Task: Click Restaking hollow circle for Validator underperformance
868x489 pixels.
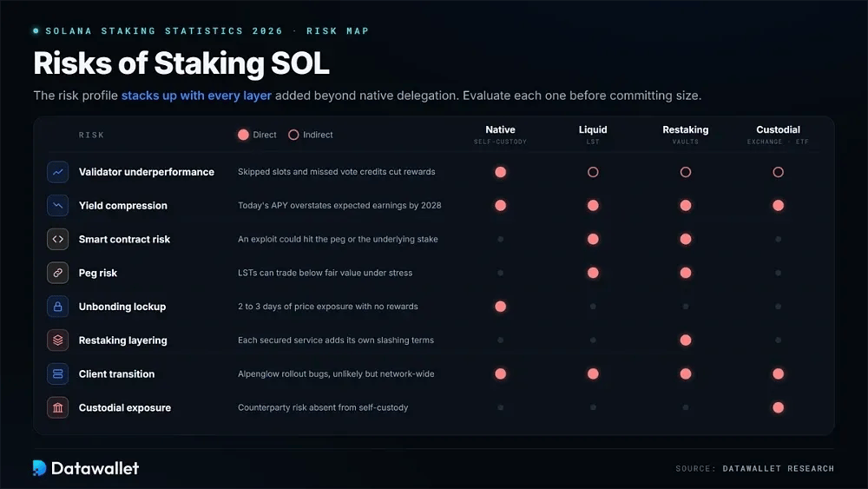Action: tap(686, 172)
